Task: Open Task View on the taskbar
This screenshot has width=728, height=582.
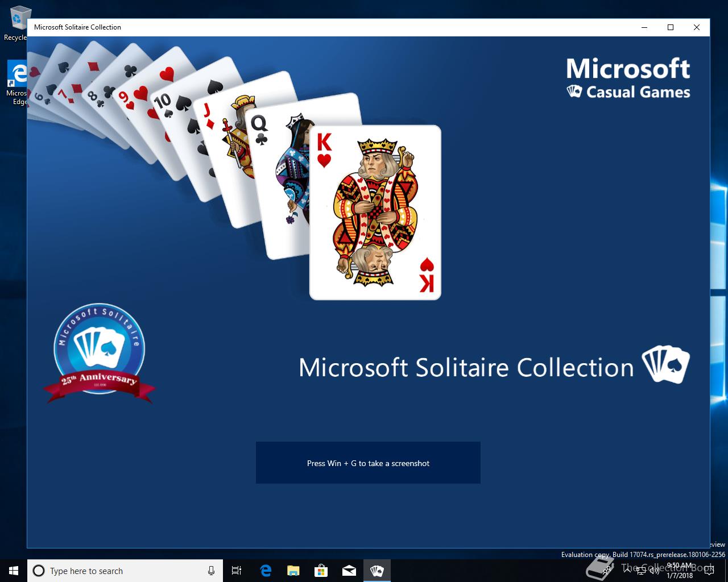Action: tap(237, 571)
